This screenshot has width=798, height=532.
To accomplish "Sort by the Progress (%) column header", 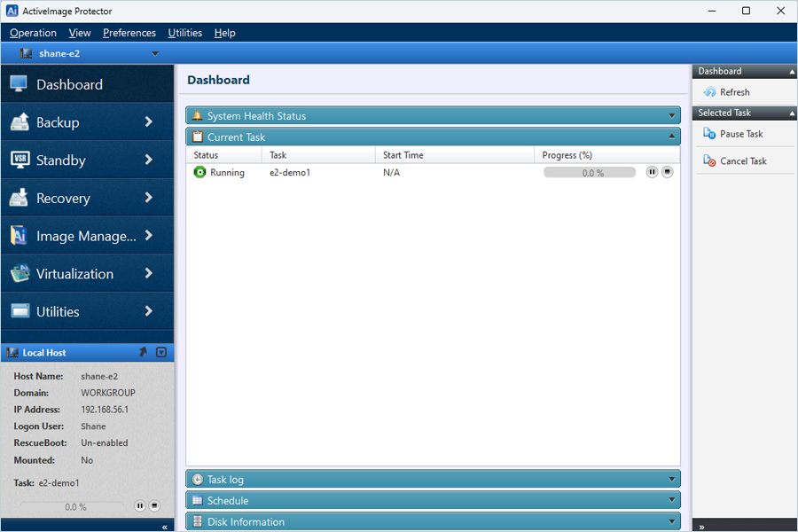I will (x=607, y=155).
